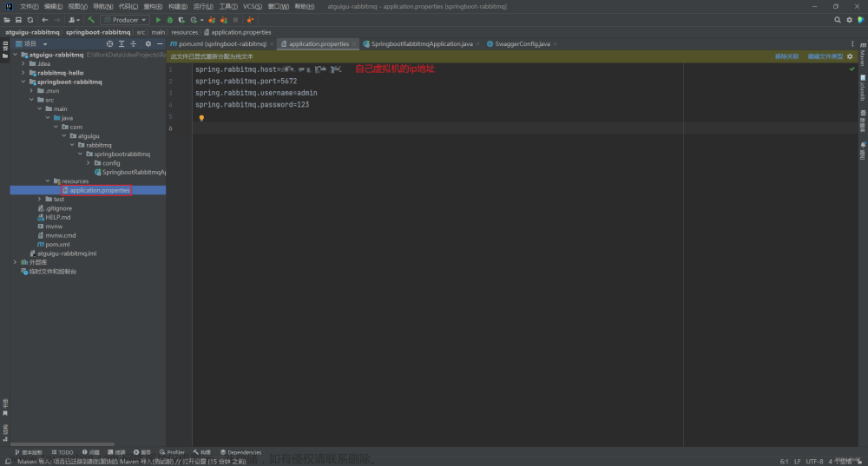Open the VCS(S) menu

coord(253,7)
